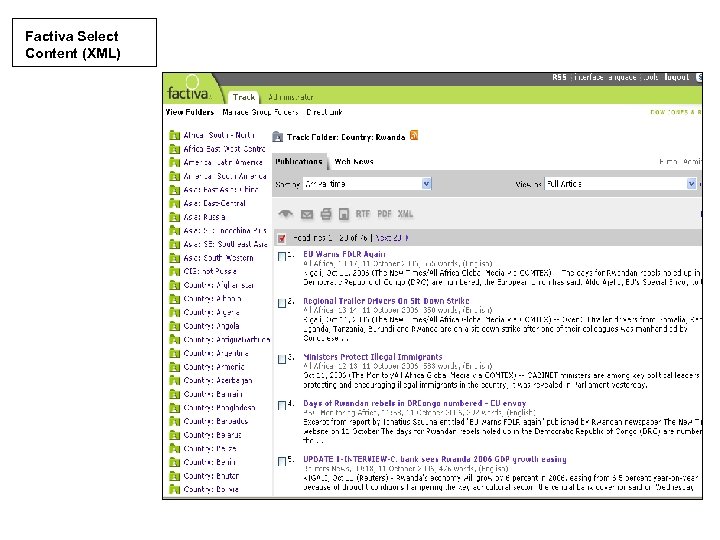Viewport: 720px width, 540px height.
Task: Click Logout in top bar
Action: coord(676,77)
